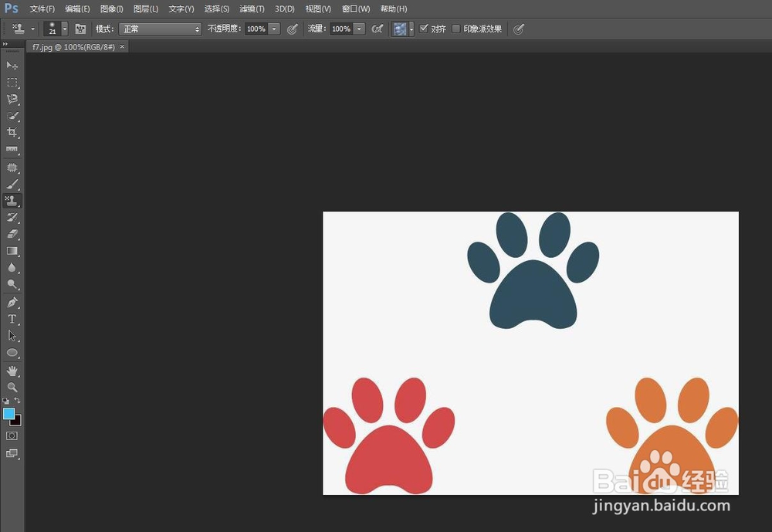Click the 不透明度 100% input field
The image size is (772, 532).
[x=256, y=29]
